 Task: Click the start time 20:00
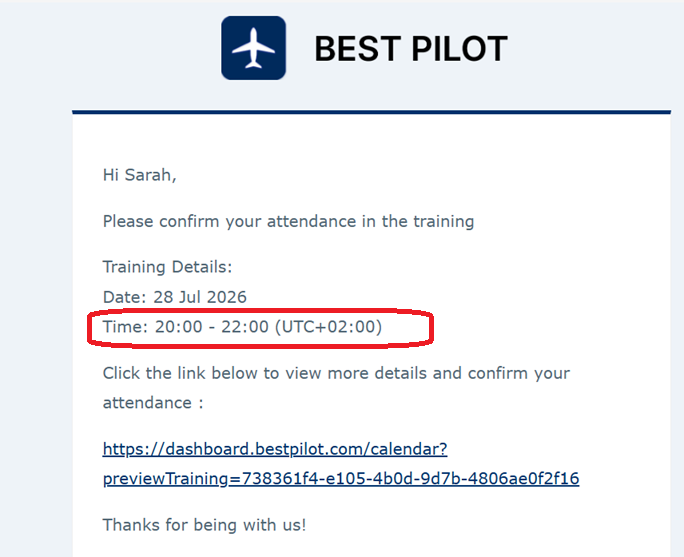178,327
